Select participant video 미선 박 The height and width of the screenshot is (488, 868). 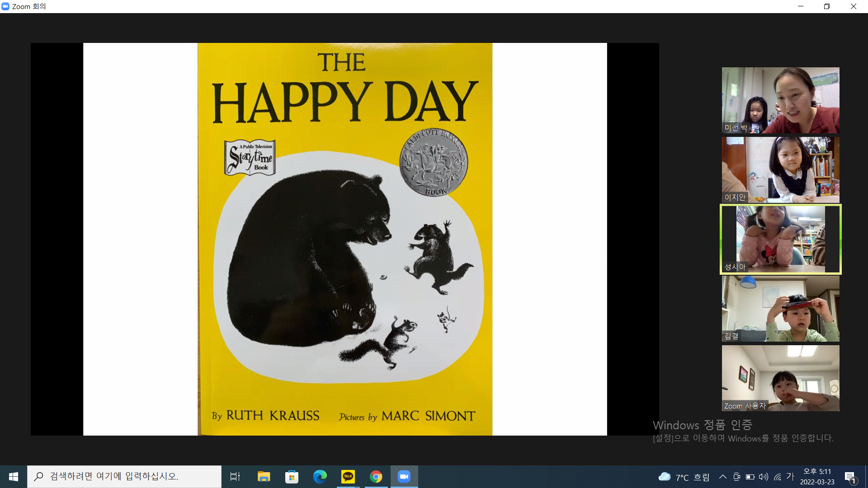(780, 100)
